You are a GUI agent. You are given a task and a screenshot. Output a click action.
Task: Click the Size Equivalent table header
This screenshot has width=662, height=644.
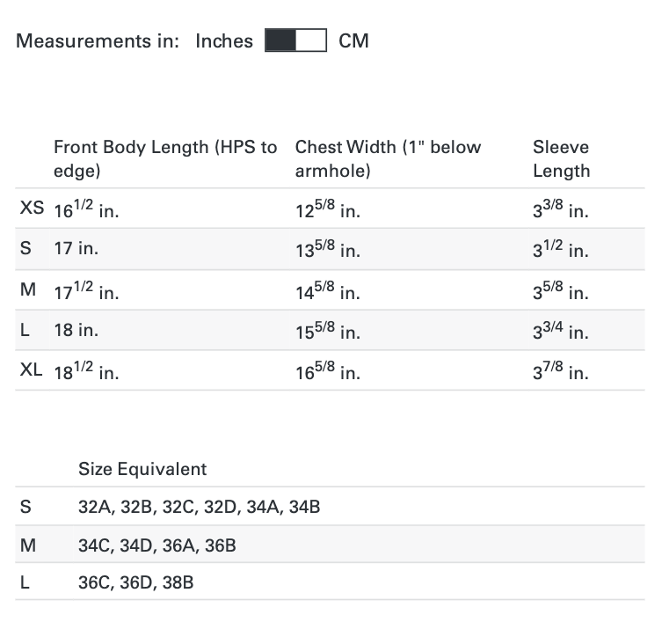142,469
